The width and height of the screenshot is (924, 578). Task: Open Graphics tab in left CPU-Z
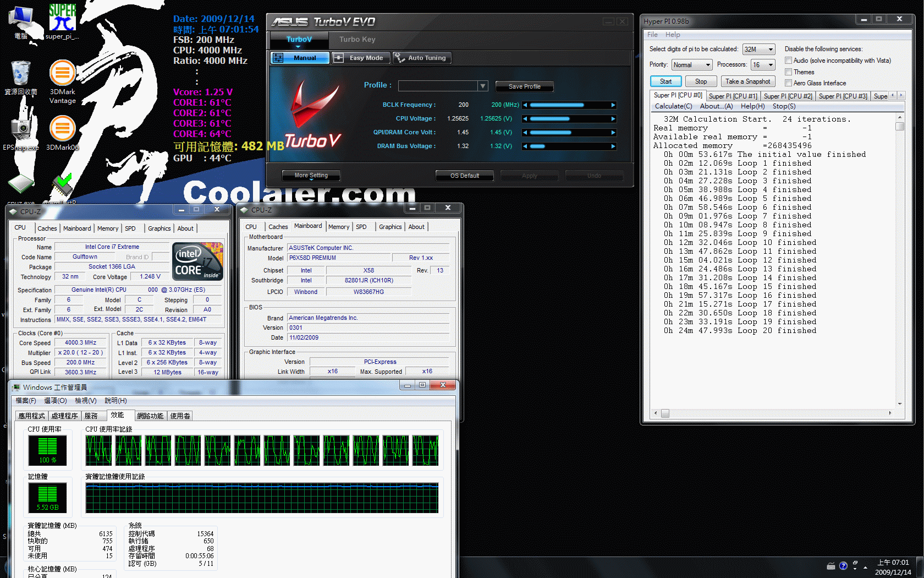pos(159,228)
